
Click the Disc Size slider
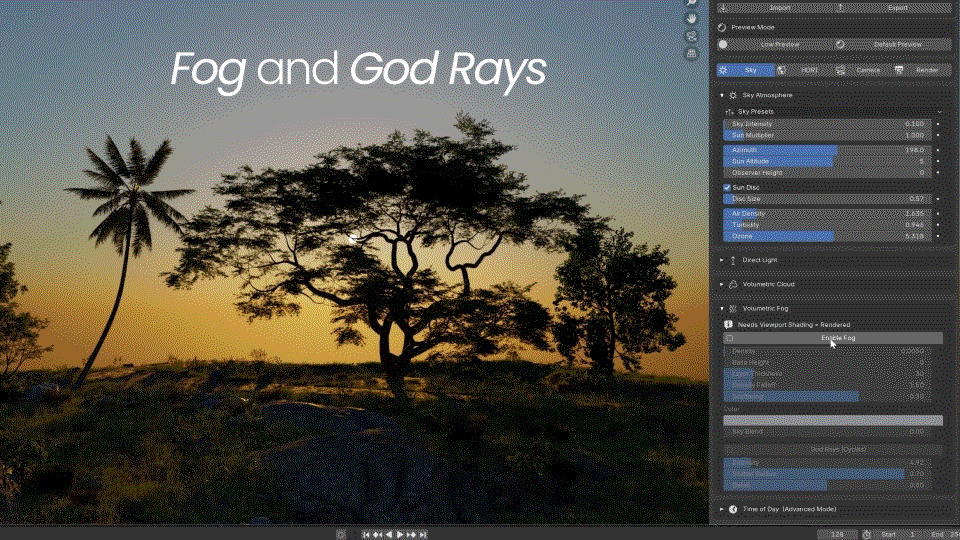[827, 199]
